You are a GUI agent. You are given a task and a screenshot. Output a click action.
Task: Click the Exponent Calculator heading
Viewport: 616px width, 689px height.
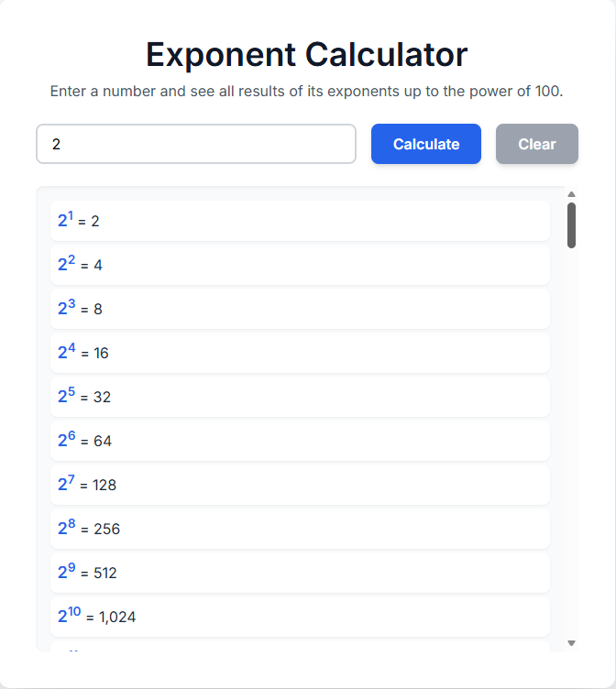[x=307, y=55]
